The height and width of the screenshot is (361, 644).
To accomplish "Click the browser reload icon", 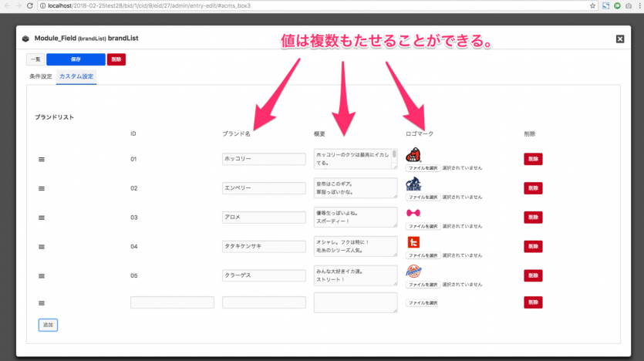I will pyautogui.click(x=29, y=5).
